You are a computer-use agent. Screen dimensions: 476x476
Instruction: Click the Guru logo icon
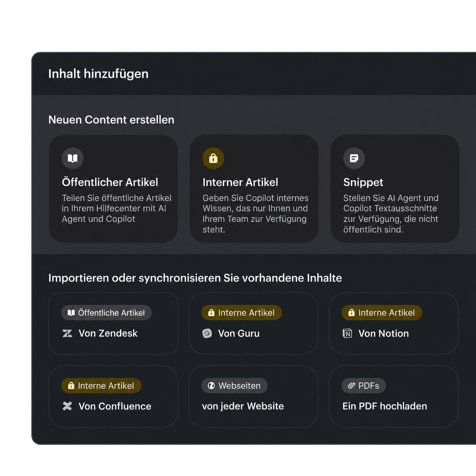tap(207, 333)
